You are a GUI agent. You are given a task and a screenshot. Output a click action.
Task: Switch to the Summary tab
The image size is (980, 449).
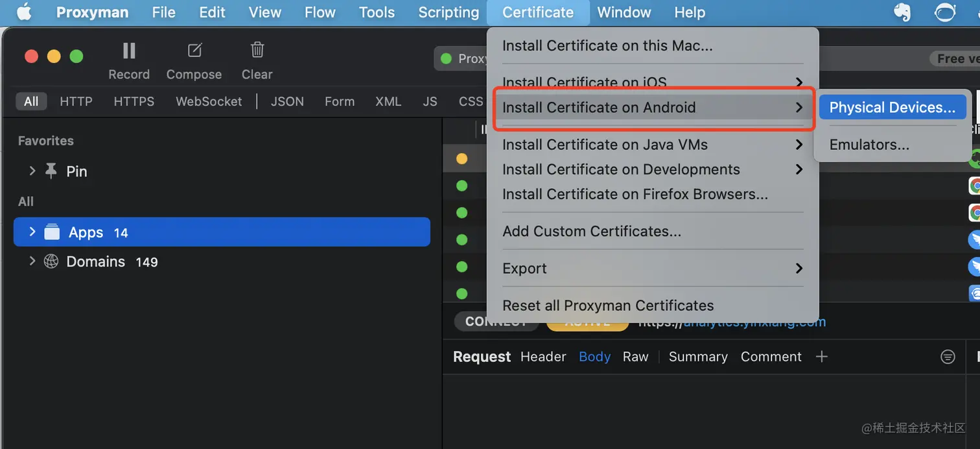pyautogui.click(x=698, y=357)
